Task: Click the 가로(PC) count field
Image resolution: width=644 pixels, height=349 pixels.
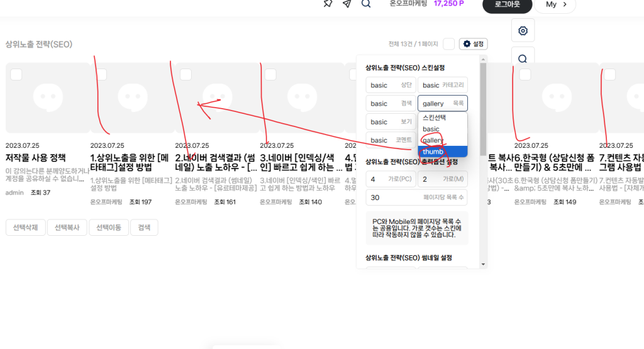Action: (x=391, y=179)
